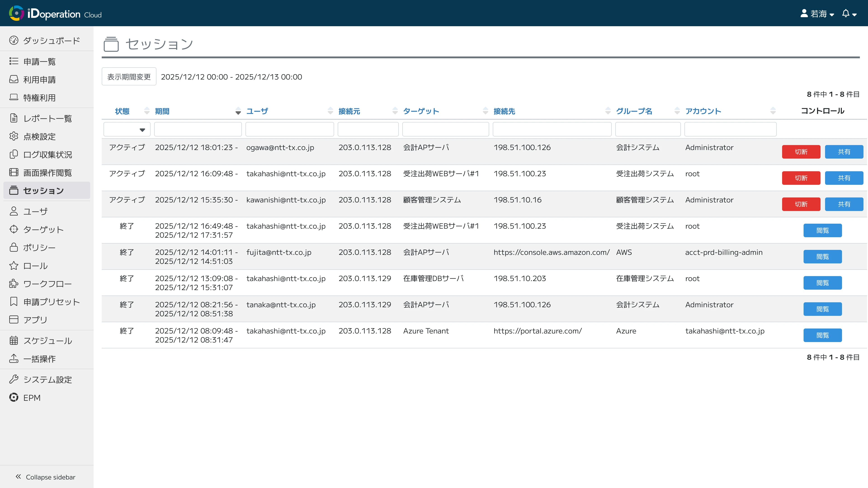The image size is (868, 488).
Task: Open the notification bell icon
Action: [x=846, y=14]
